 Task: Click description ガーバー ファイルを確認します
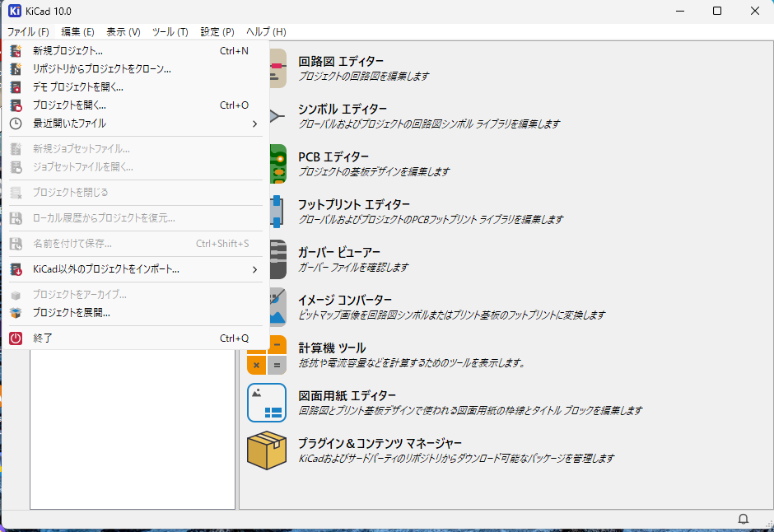(353, 268)
